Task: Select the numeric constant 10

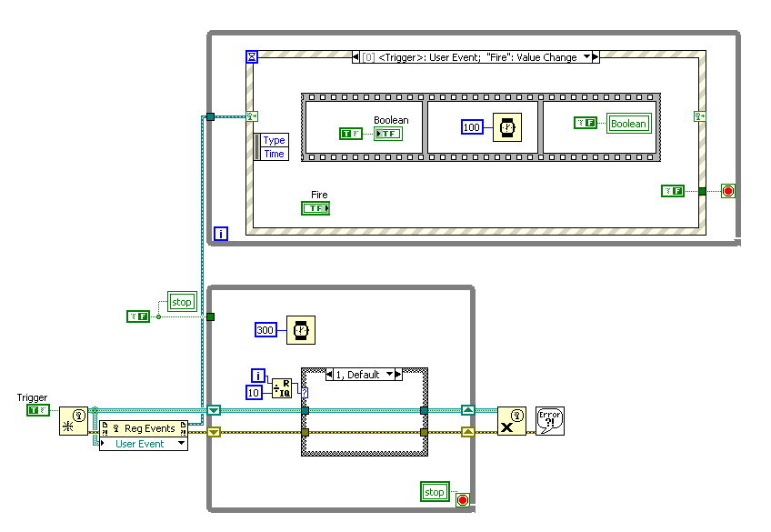Action: (254, 393)
